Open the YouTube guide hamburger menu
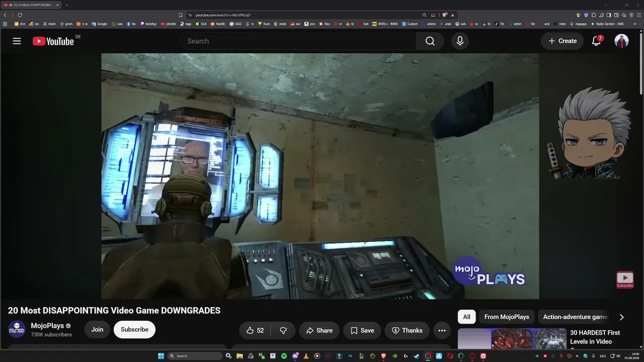The image size is (644, 362). pyautogui.click(x=17, y=41)
